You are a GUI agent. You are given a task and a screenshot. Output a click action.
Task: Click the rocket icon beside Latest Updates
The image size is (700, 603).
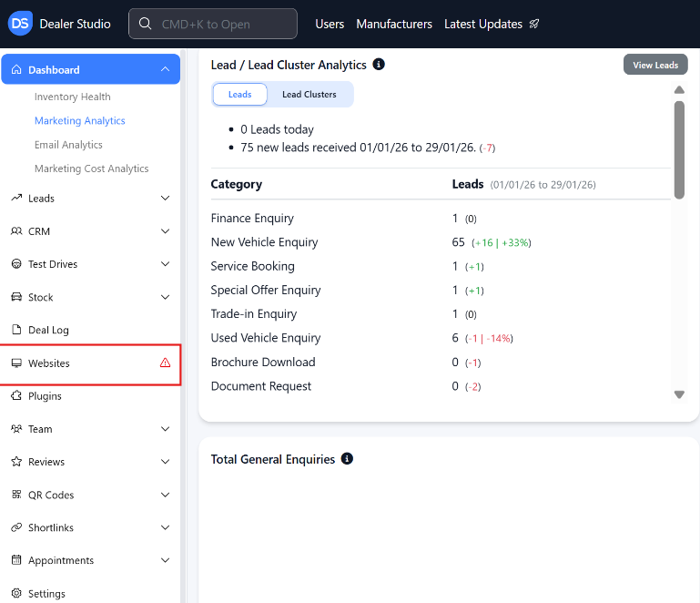534,24
